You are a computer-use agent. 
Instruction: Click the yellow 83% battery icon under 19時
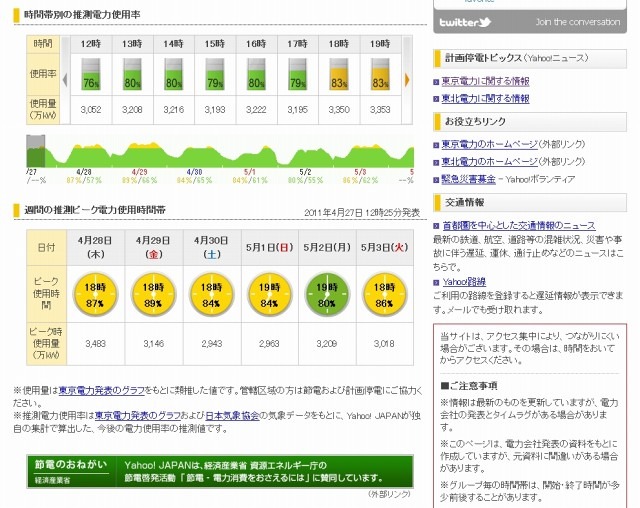click(380, 74)
